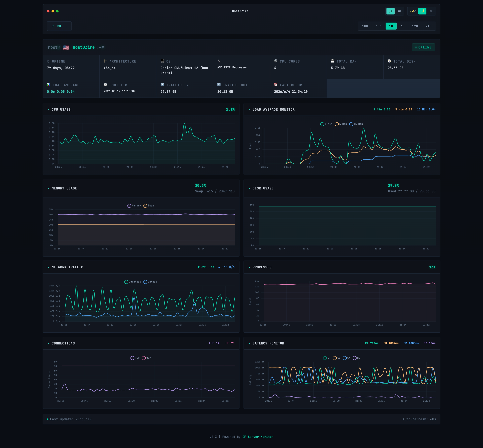The height and width of the screenshot is (448, 483).
Task: Toggle the CT series in latency legend
Action: 327,358
